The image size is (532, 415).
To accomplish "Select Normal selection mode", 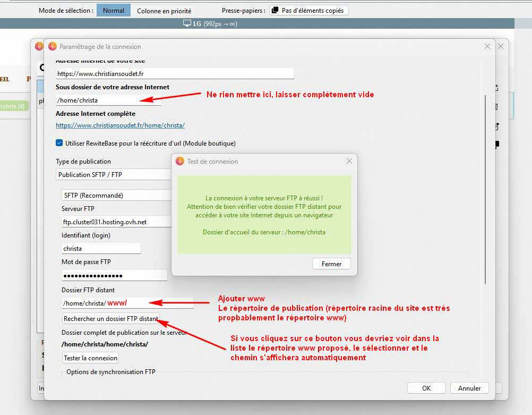I will pyautogui.click(x=113, y=11).
